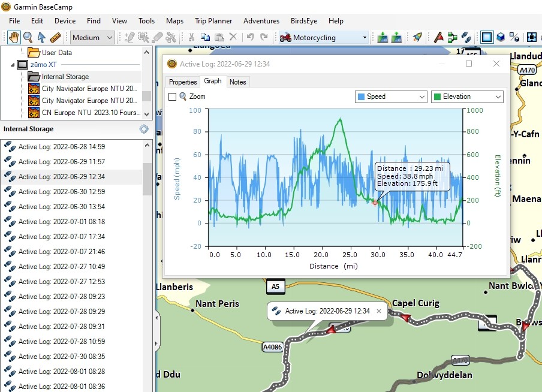Switch to the Properties tab
This screenshot has height=392, width=542.
[x=183, y=82]
